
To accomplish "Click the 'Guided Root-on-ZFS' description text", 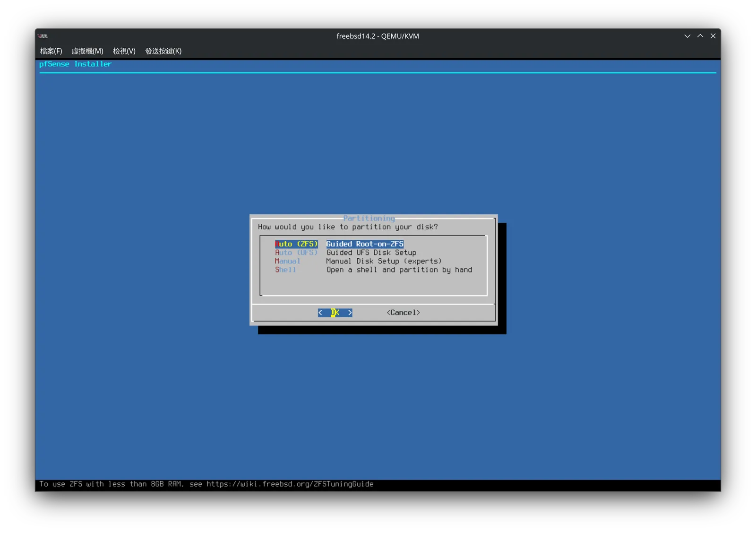I will tap(365, 244).
